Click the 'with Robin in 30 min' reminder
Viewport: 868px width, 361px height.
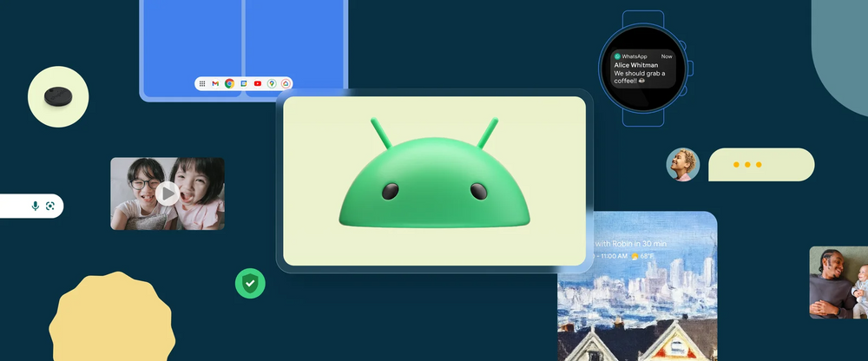click(630, 244)
